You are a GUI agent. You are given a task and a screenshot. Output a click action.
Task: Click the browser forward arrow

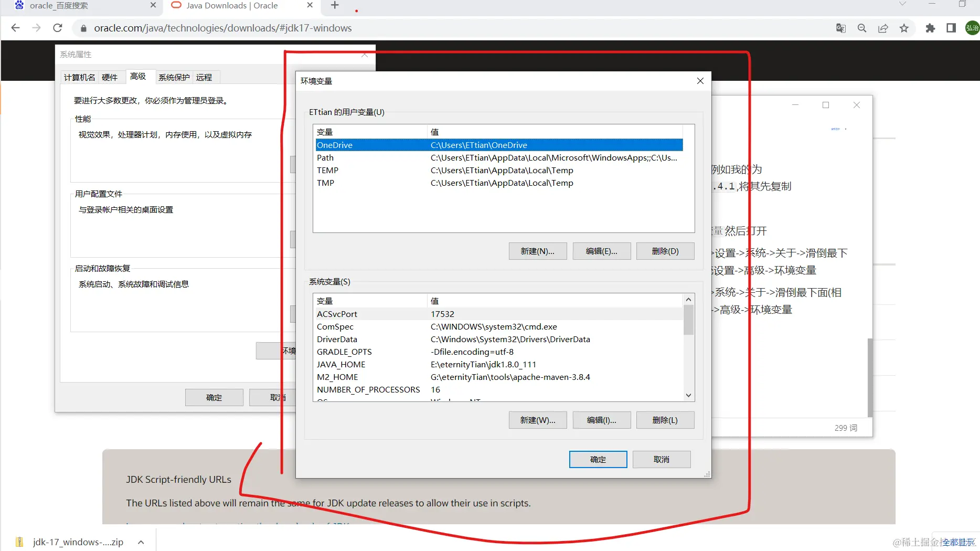[36, 28]
